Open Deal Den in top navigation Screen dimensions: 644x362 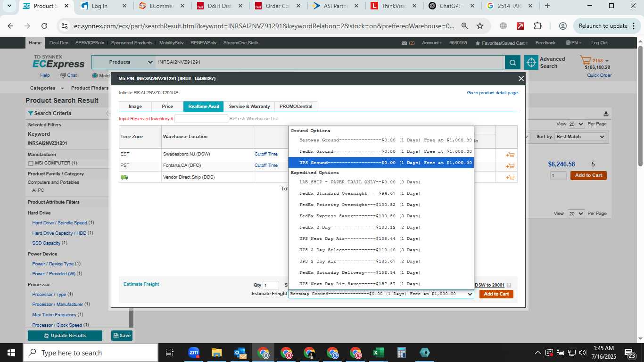pyautogui.click(x=59, y=43)
